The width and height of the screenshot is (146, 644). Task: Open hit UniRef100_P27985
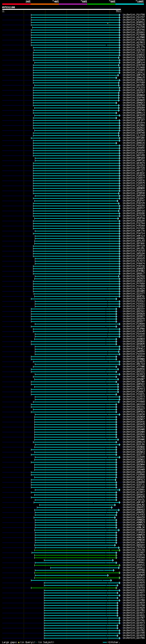click(134, 35)
